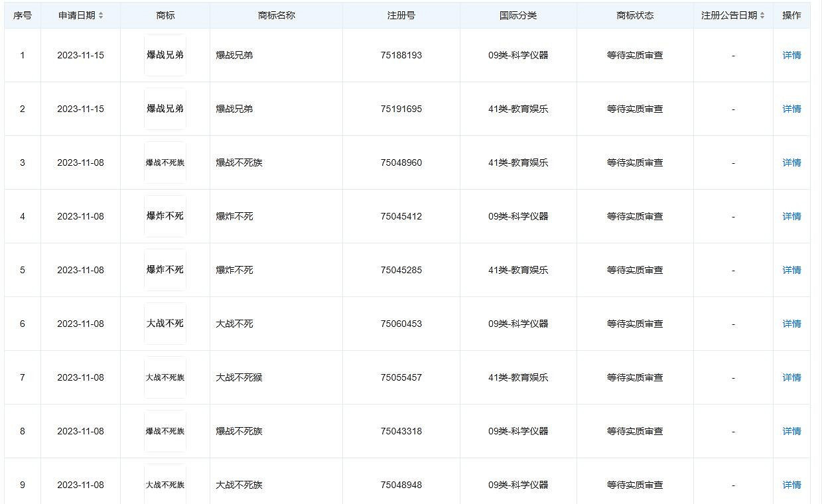This screenshot has height=504, width=822.
Task: Click the 国际分类 column header
Action: click(518, 15)
